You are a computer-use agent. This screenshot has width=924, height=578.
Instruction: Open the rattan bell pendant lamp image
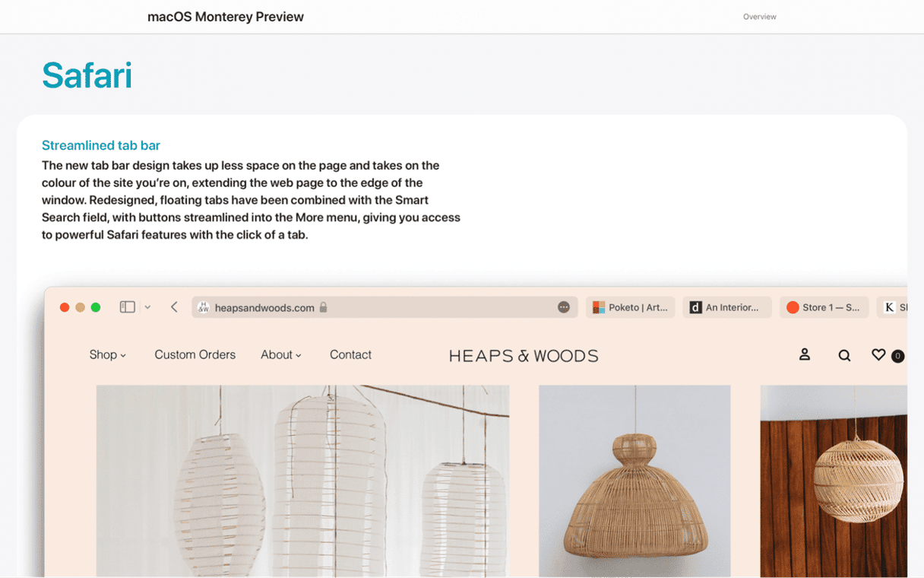[x=634, y=481]
